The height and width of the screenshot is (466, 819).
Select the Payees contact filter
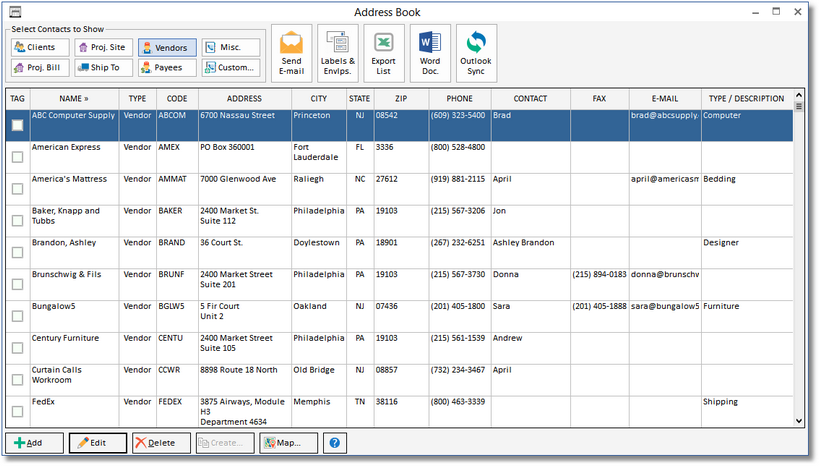pos(167,68)
